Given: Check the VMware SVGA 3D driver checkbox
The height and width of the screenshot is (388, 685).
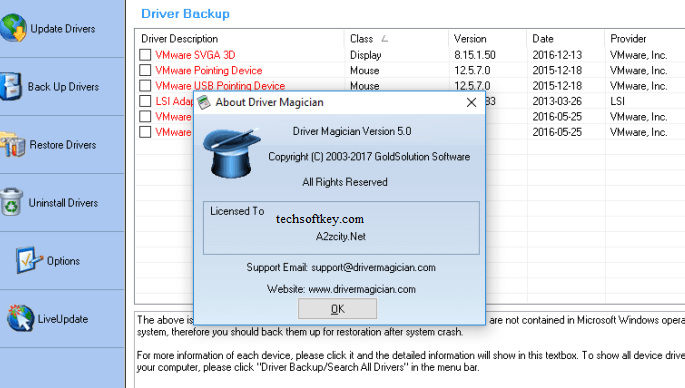Looking at the screenshot, I should click(x=145, y=55).
